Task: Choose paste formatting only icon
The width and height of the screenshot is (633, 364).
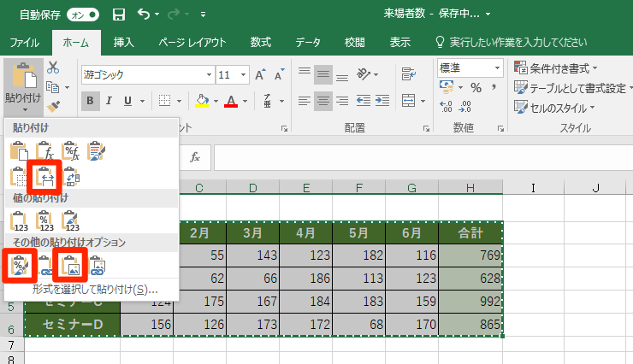Action: (20, 266)
